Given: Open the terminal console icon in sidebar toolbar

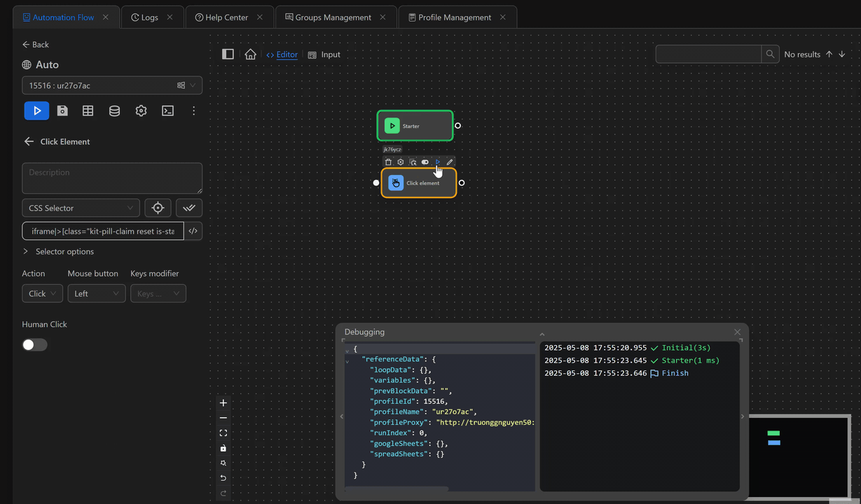Looking at the screenshot, I should [167, 111].
